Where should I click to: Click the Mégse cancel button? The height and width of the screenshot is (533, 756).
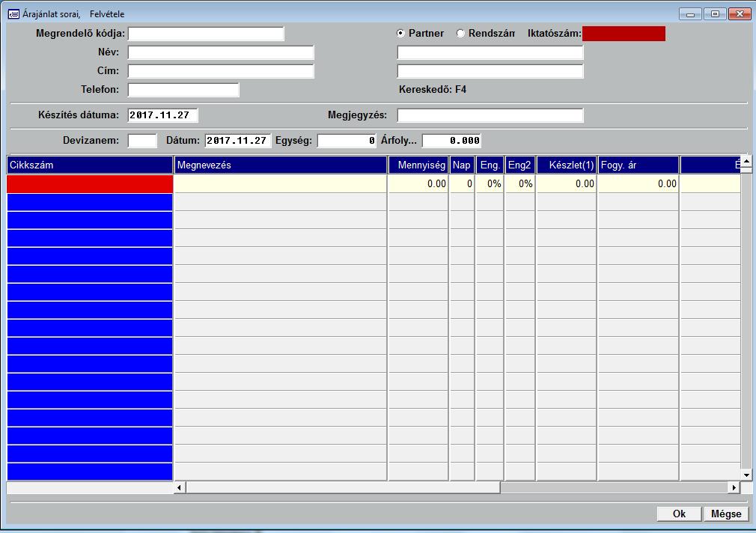coord(726,514)
